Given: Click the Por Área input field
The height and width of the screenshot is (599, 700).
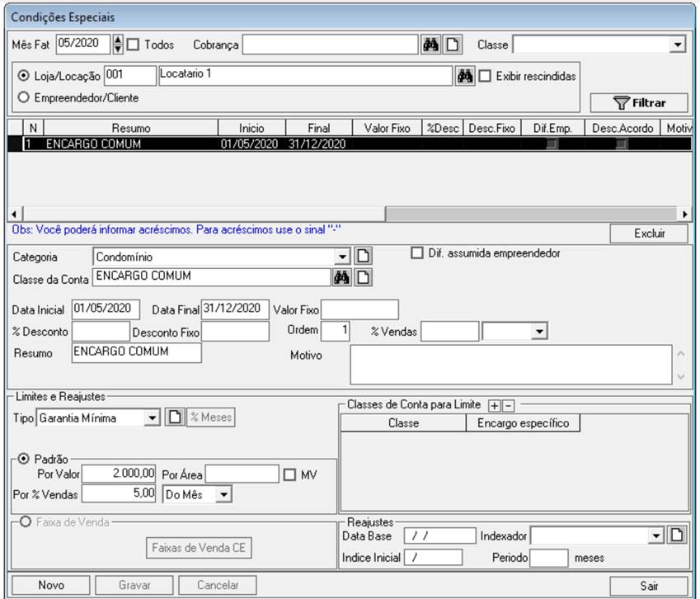Looking at the screenshot, I should 242,474.
